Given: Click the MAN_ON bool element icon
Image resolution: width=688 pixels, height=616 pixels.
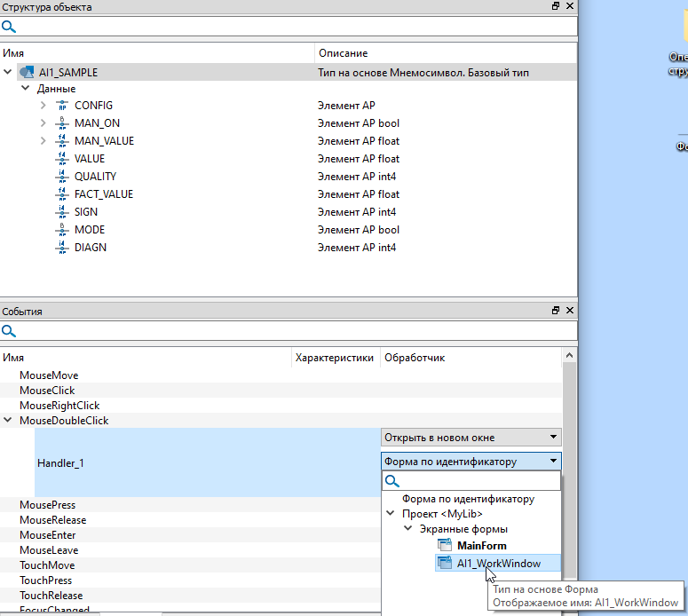Looking at the screenshot, I should point(62,123).
